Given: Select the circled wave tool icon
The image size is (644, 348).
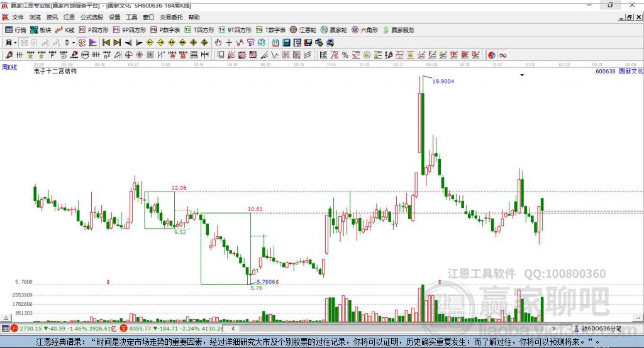Looking at the screenshot, I should click(85, 55).
